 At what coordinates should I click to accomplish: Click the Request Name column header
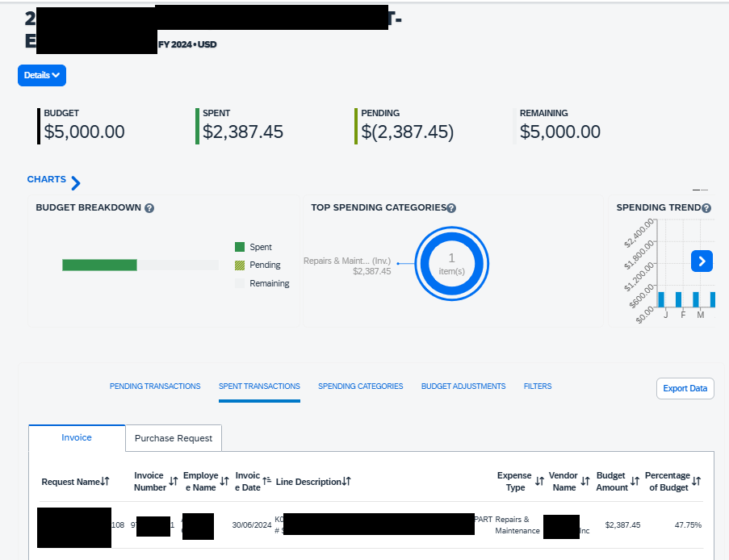pos(71,482)
